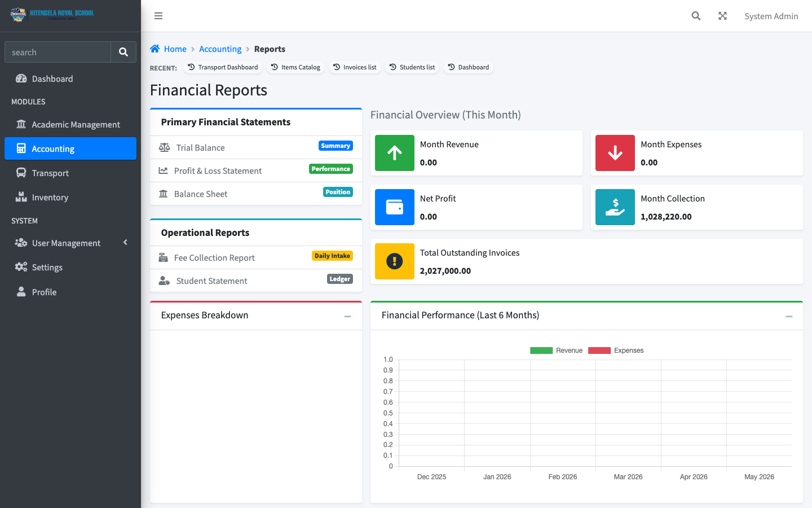Open Academic Management module

[70, 124]
